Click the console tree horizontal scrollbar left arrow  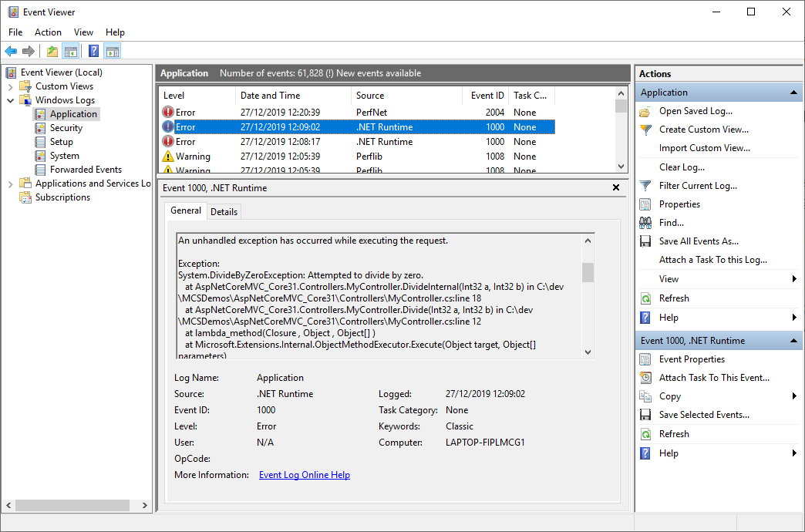(8, 506)
